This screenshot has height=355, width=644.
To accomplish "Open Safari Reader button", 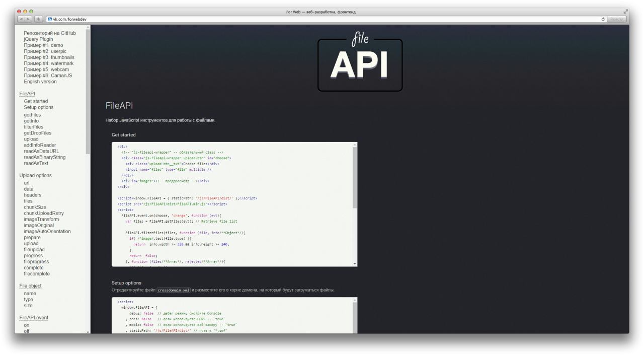I will [x=616, y=19].
